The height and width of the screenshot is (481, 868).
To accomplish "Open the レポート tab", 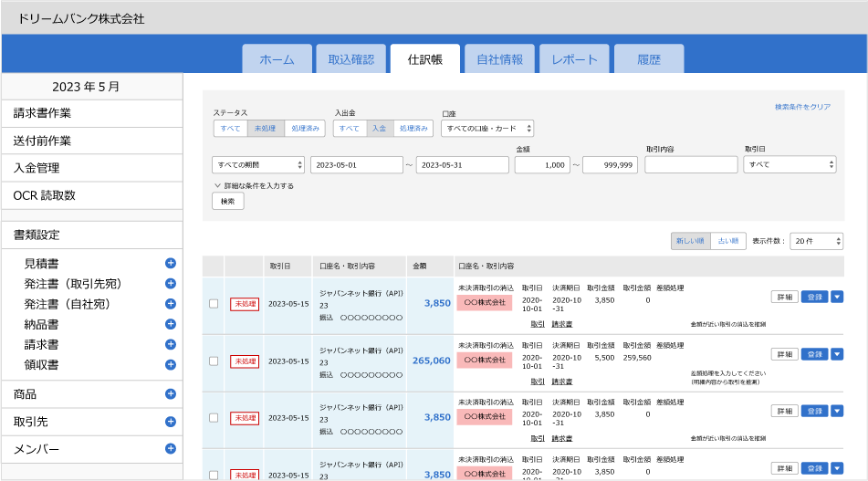I will pyautogui.click(x=574, y=59).
